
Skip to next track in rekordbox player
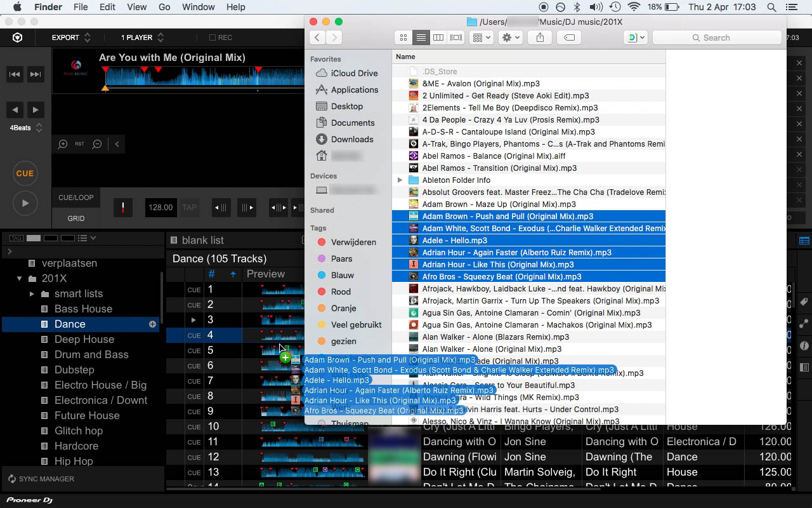click(x=36, y=74)
